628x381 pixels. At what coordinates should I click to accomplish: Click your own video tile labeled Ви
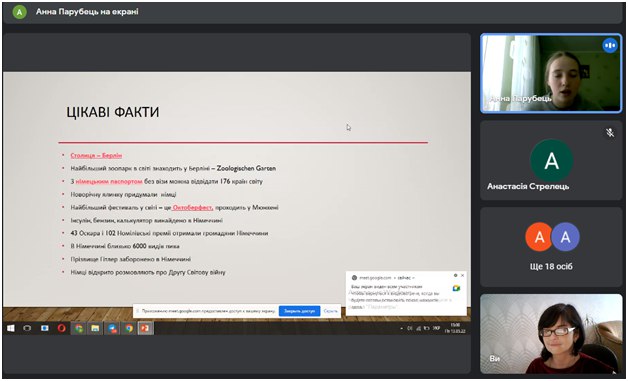[x=551, y=334]
